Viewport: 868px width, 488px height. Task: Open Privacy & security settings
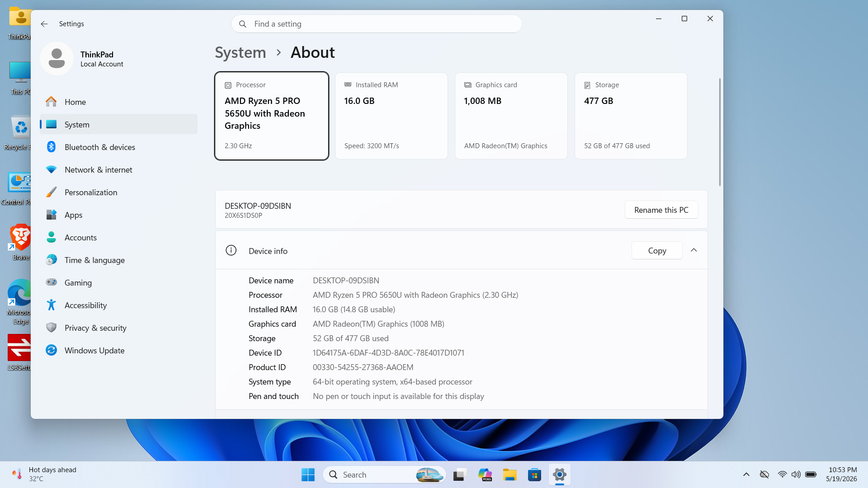coord(118,328)
